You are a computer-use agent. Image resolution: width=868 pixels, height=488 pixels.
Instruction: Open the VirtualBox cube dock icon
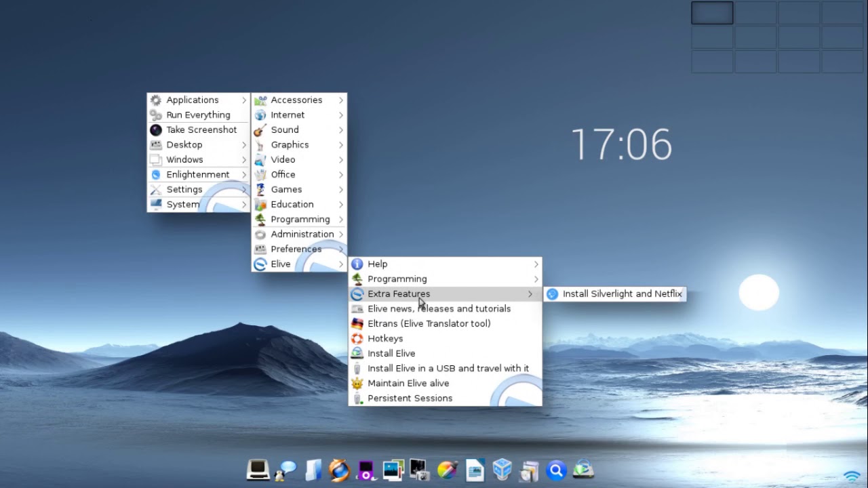point(502,470)
